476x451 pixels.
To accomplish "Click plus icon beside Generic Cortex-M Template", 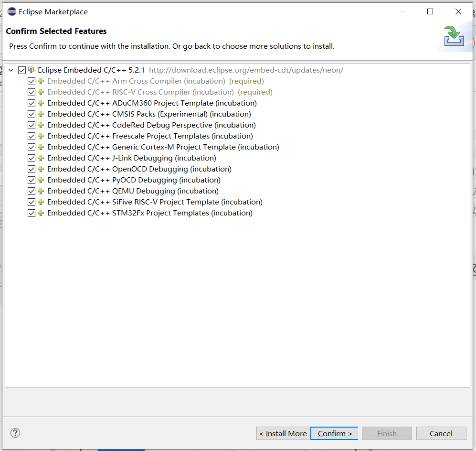I will 41,147.
